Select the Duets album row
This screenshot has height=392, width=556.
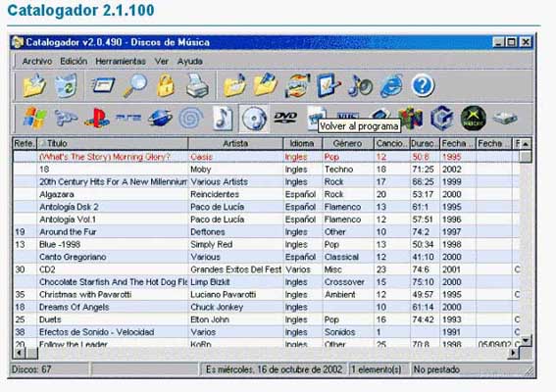point(267,319)
